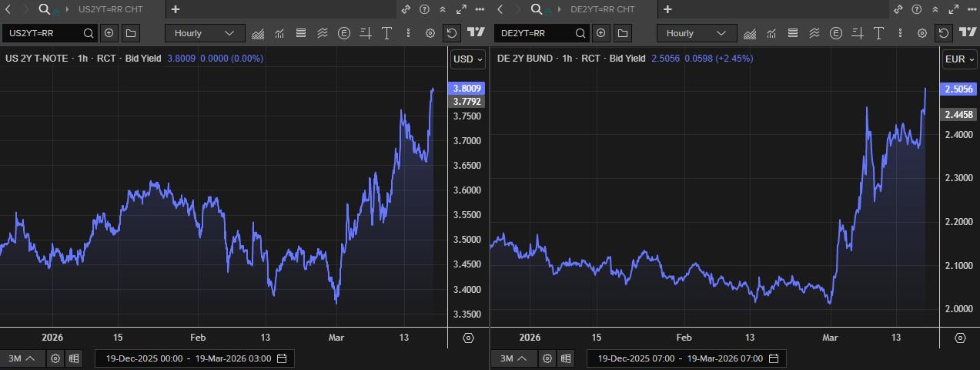Expand the Hourly interval dropdown on US2YT chart

click(205, 33)
